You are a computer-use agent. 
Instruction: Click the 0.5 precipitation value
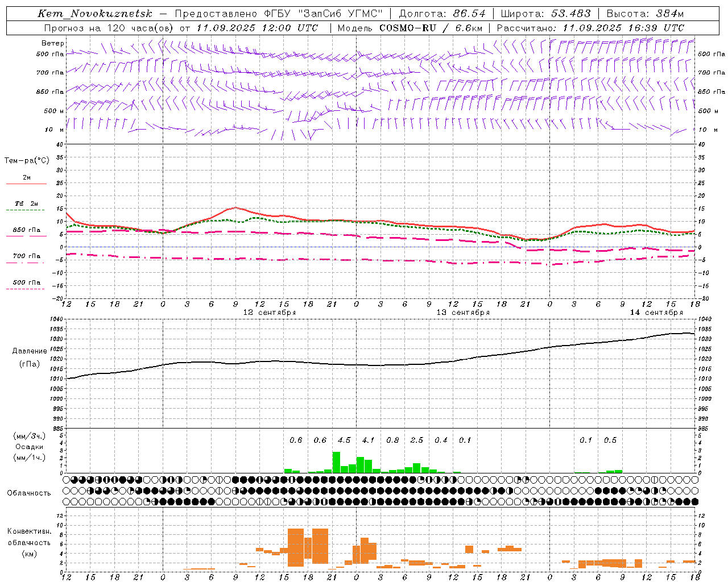tap(610, 440)
